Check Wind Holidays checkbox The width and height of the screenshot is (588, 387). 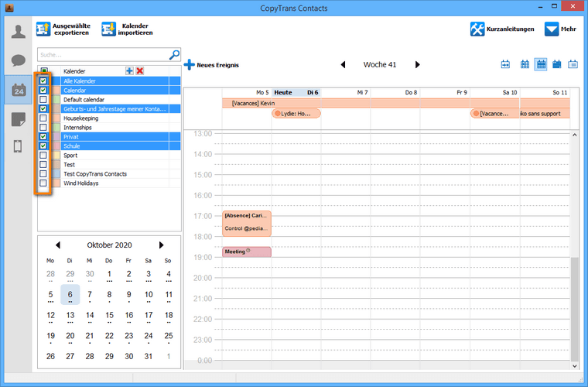(43, 183)
